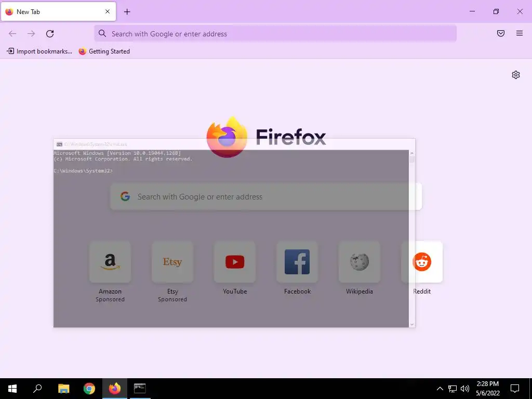The width and height of the screenshot is (532, 399).
Task: Open network status tray icon
Action: (453, 389)
